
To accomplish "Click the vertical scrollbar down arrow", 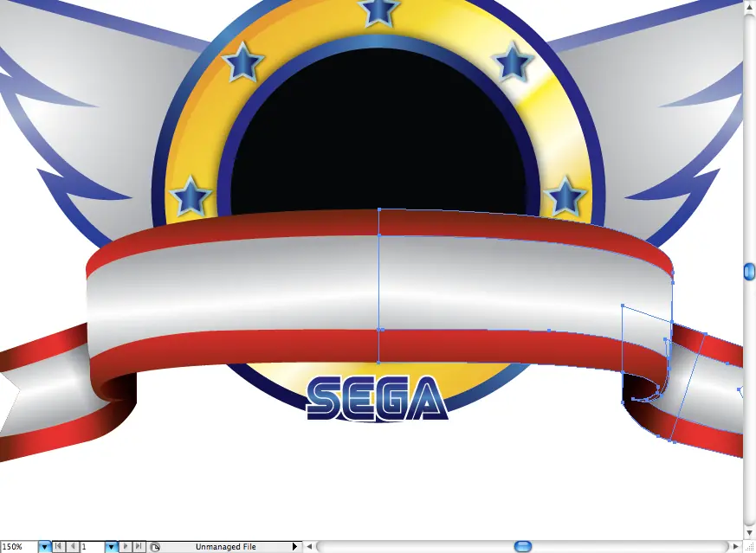I will pyautogui.click(x=749, y=534).
